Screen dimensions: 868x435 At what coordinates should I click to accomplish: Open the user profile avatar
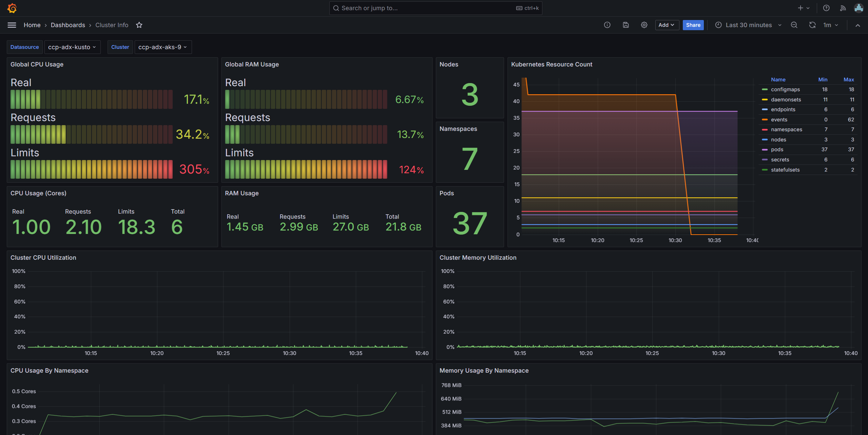(x=859, y=8)
